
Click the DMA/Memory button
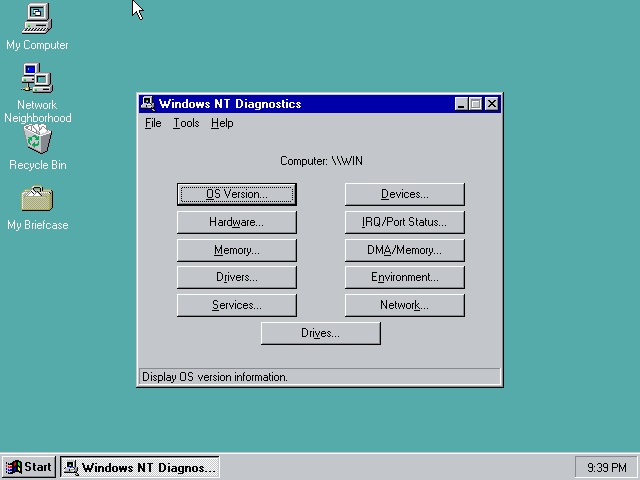coord(404,250)
